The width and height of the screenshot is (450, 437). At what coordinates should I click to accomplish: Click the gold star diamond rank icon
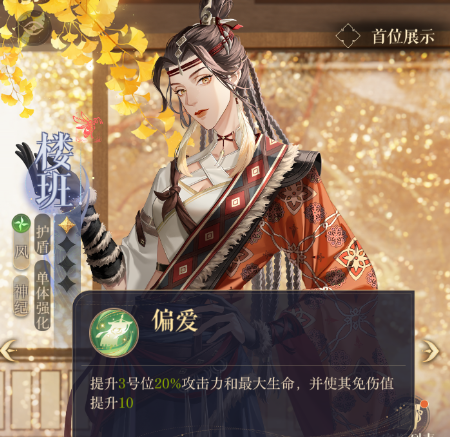click(67, 225)
